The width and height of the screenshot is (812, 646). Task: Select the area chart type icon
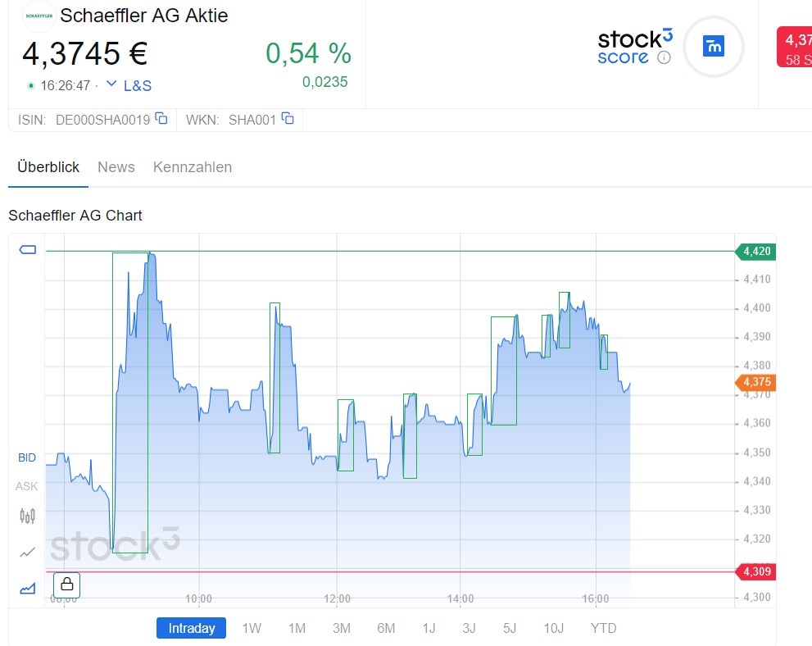(27, 587)
